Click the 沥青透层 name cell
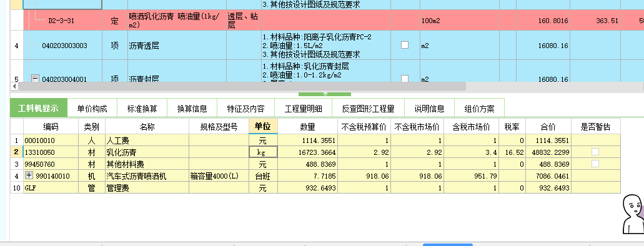Image resolution: width=644 pixels, height=246 pixels. 177,46
